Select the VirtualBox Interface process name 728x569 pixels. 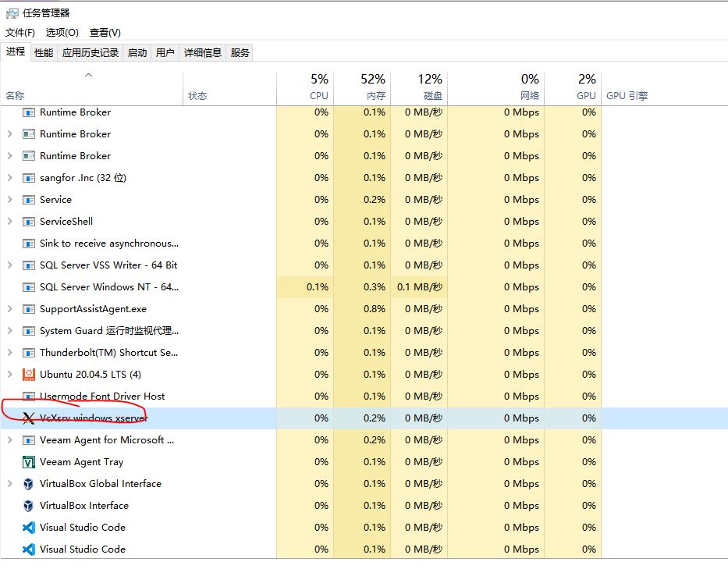[84, 505]
